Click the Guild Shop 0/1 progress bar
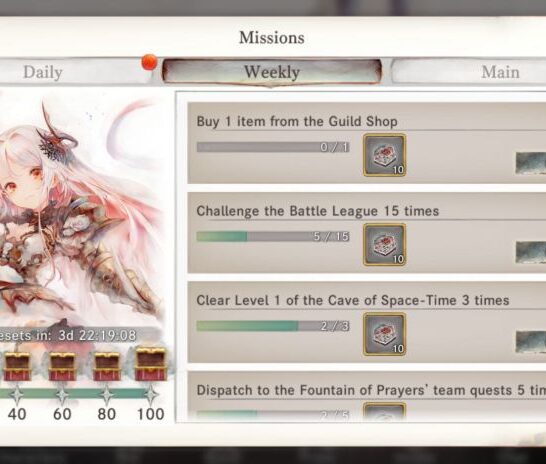This screenshot has width=546, height=464. tap(273, 147)
